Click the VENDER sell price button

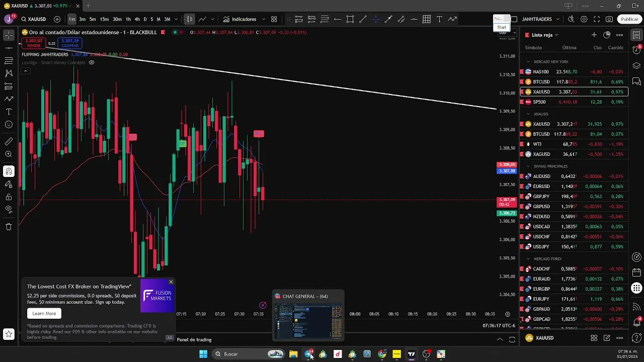[x=34, y=43]
